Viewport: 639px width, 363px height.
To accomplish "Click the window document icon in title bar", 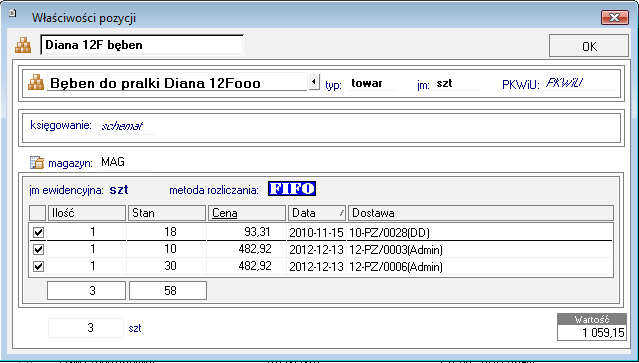I will [x=13, y=13].
